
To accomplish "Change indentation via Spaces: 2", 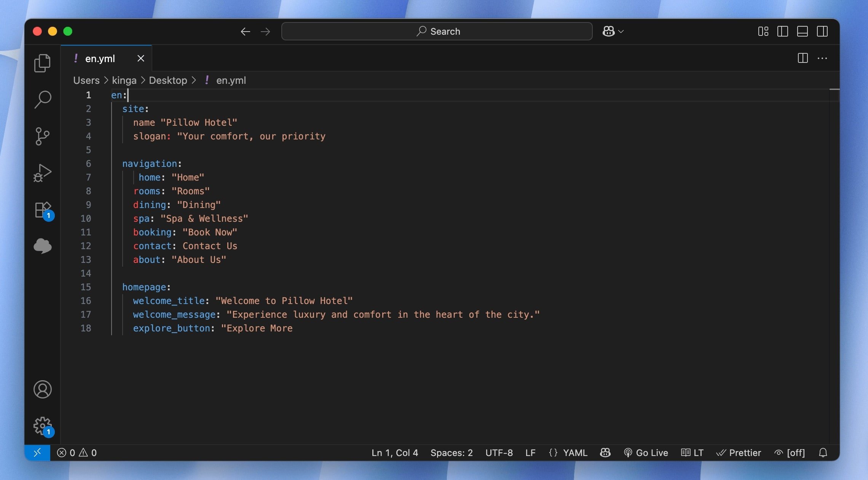I will coord(452,453).
